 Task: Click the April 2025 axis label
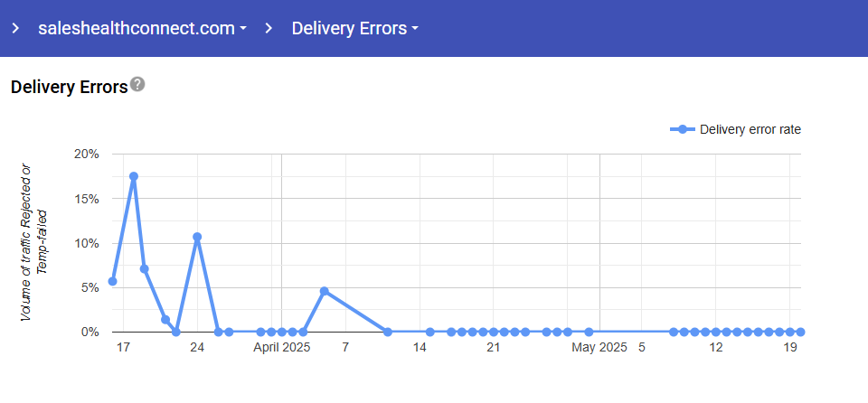pyautogui.click(x=281, y=347)
